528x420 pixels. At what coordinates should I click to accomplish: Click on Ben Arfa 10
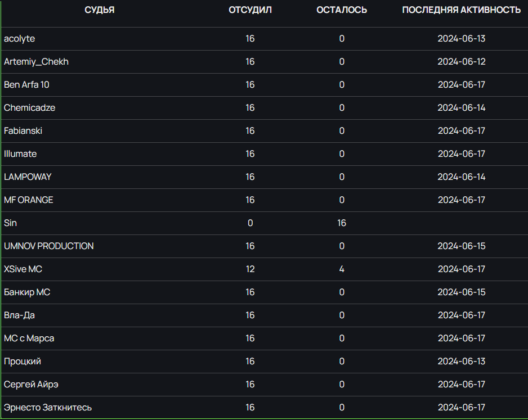coord(26,85)
